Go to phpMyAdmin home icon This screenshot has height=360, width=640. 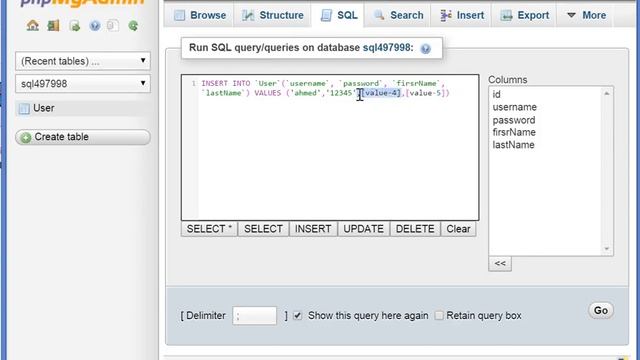click(x=33, y=26)
